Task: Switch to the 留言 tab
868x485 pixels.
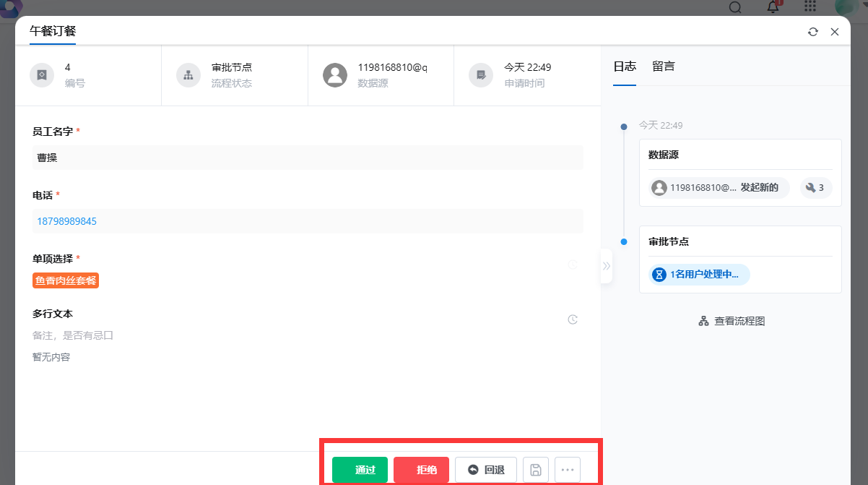Action: point(663,66)
